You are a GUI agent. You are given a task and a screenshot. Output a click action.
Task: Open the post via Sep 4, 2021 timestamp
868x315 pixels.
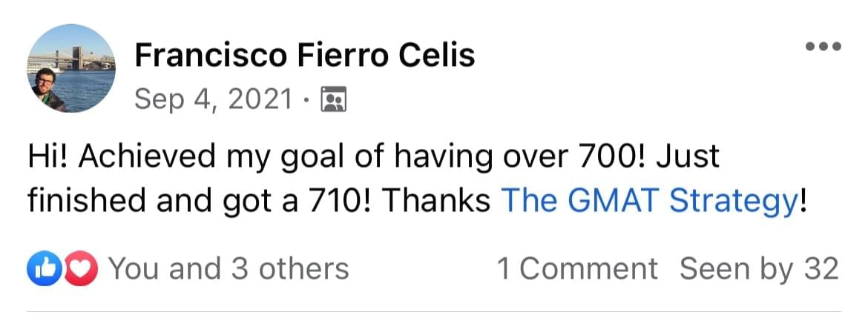click(x=213, y=99)
